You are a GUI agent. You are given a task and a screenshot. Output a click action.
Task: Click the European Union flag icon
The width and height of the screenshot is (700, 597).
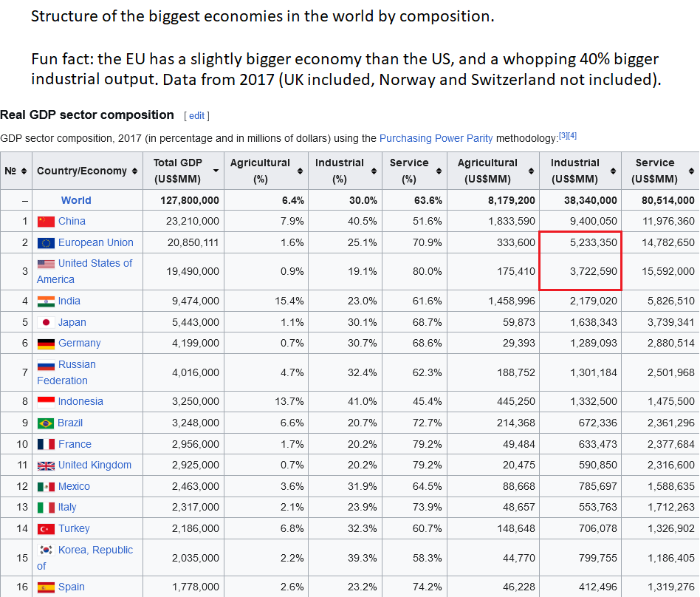pos(46,243)
